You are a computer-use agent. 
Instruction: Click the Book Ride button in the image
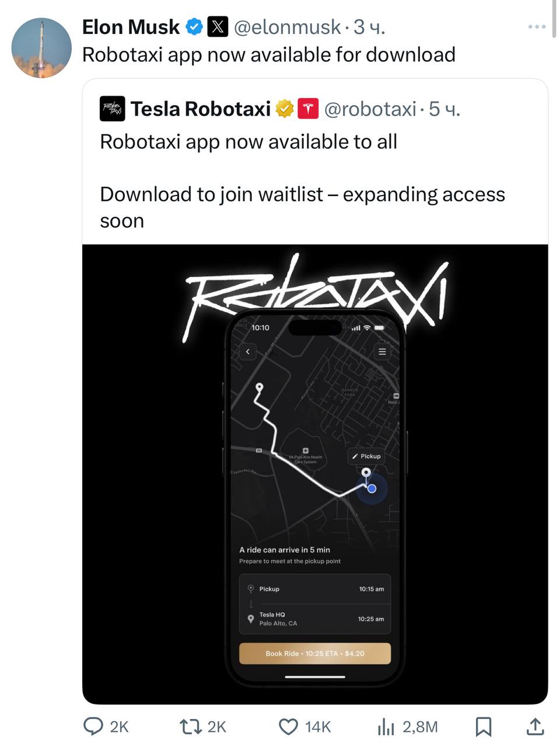pyautogui.click(x=315, y=654)
